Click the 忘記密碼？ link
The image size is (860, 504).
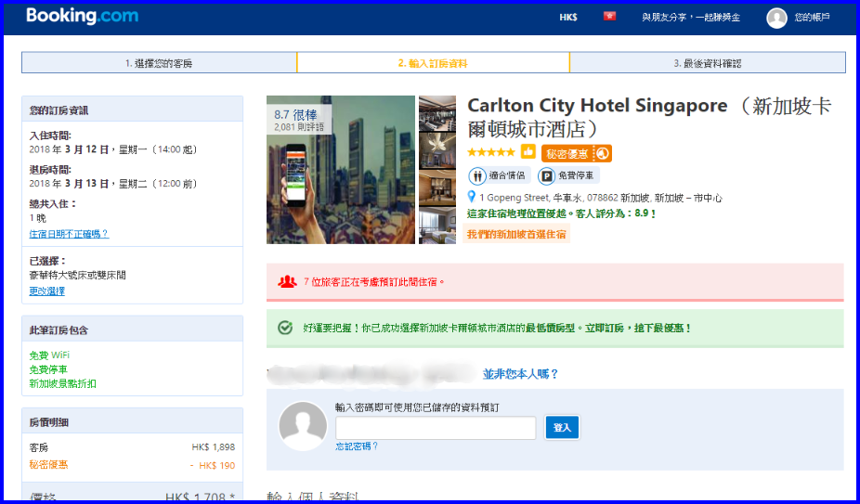coord(357,446)
